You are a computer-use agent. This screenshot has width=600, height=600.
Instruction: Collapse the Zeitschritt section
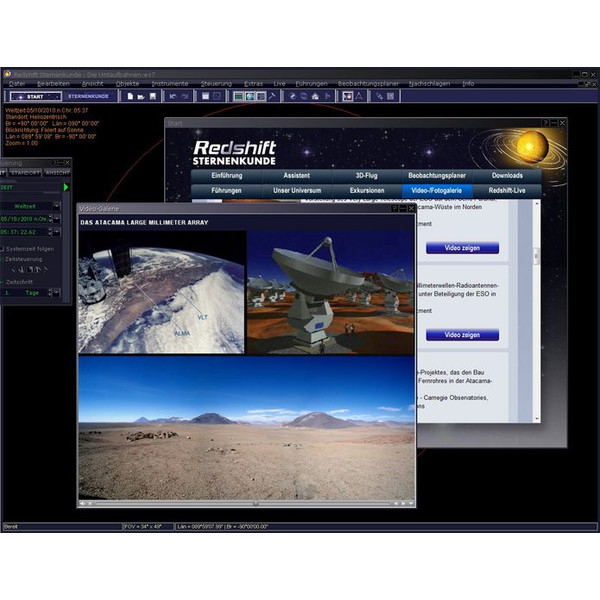click(2, 282)
